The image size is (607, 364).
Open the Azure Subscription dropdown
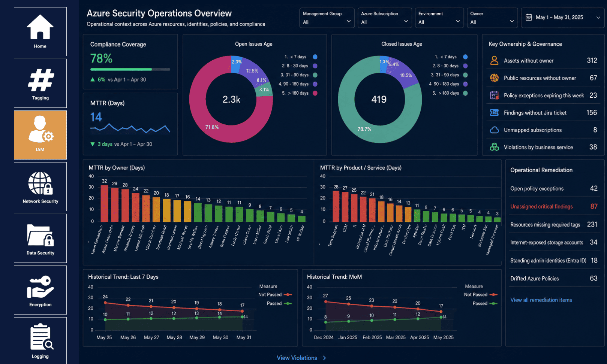385,18
